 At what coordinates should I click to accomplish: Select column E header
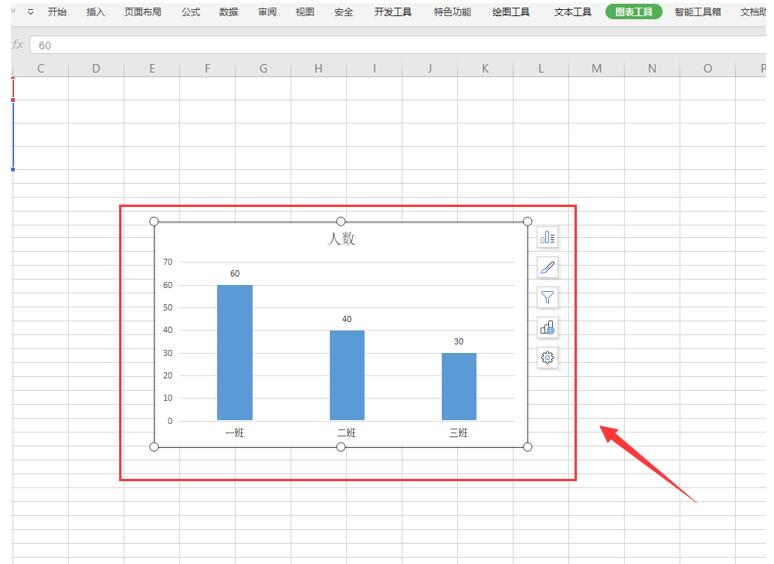152,69
